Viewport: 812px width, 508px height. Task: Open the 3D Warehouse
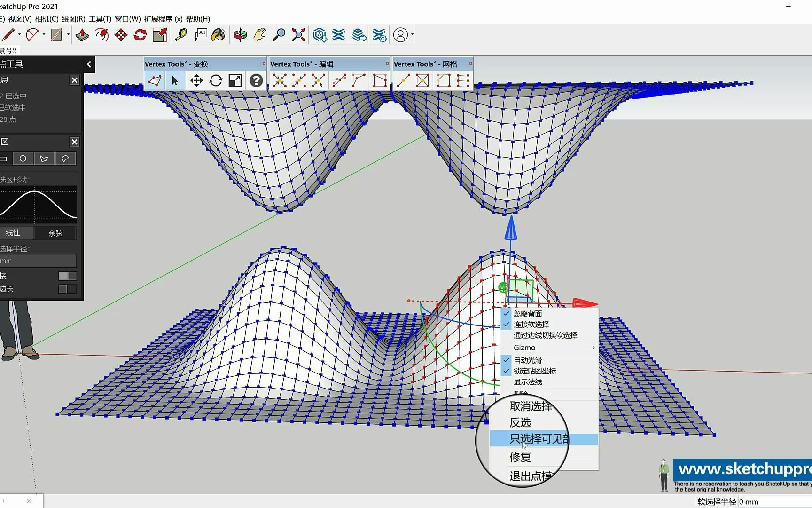(x=320, y=35)
